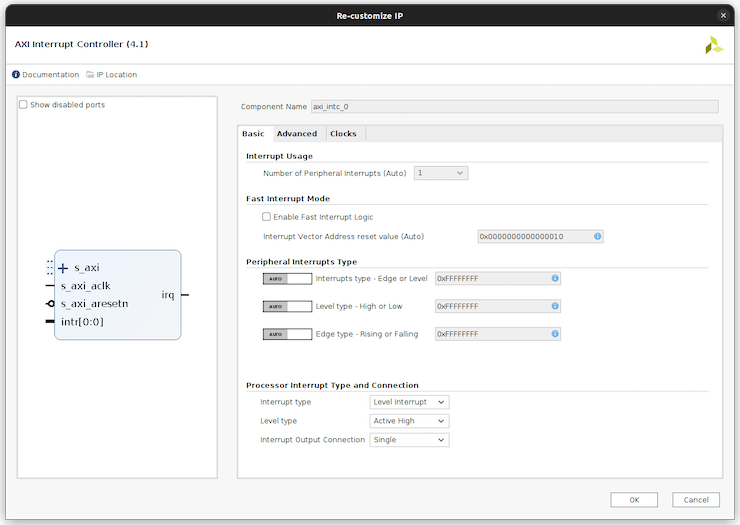Toggle AUTO switch for Level type High or Low

click(287, 306)
